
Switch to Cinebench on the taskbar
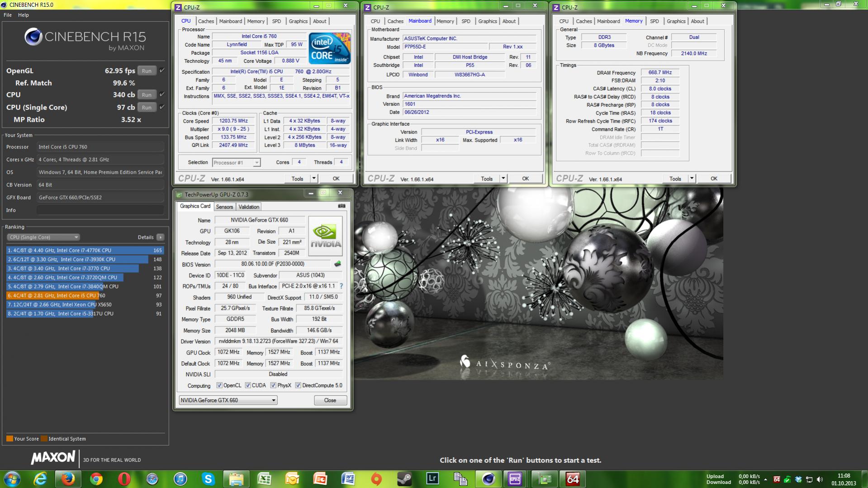[489, 479]
